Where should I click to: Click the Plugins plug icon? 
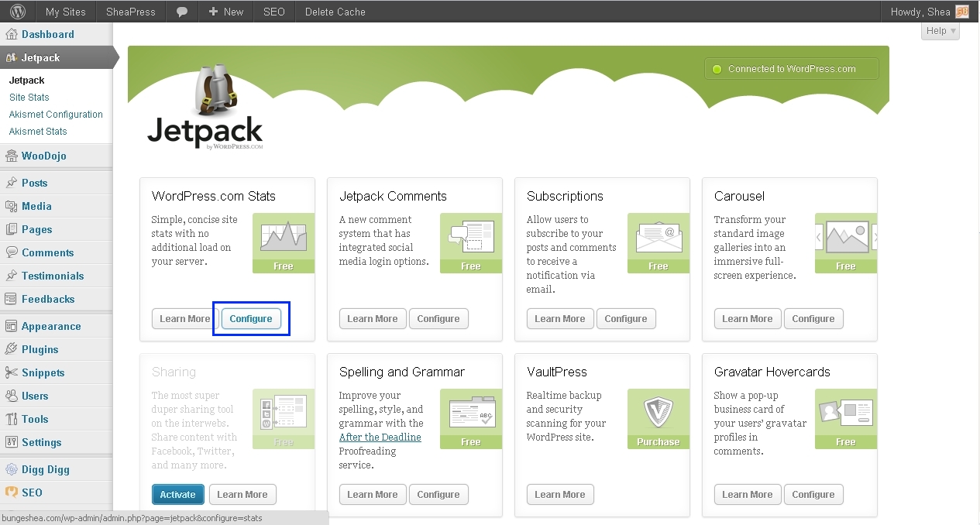click(x=12, y=349)
